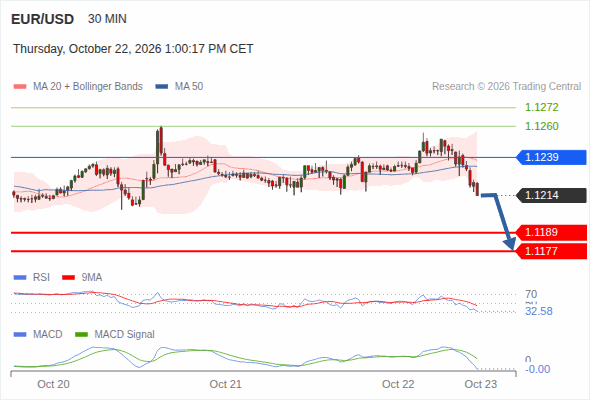Click the MACD Signal green legend swatch

click(82, 335)
